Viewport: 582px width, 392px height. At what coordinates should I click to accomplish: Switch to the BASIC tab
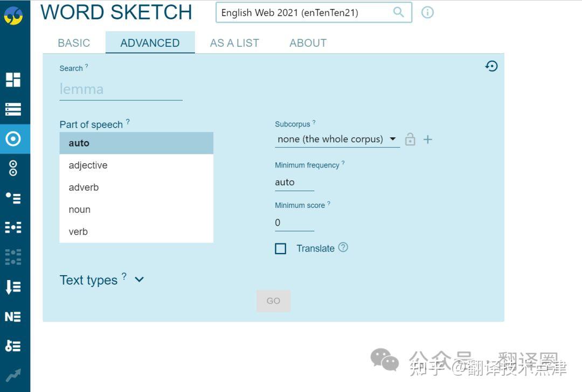(x=74, y=43)
